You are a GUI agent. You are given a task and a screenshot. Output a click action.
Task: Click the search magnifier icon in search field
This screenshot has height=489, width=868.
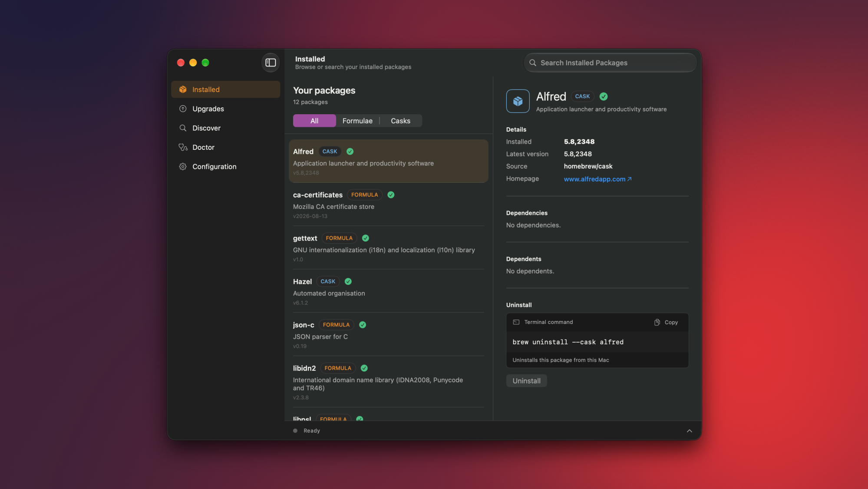tap(533, 63)
